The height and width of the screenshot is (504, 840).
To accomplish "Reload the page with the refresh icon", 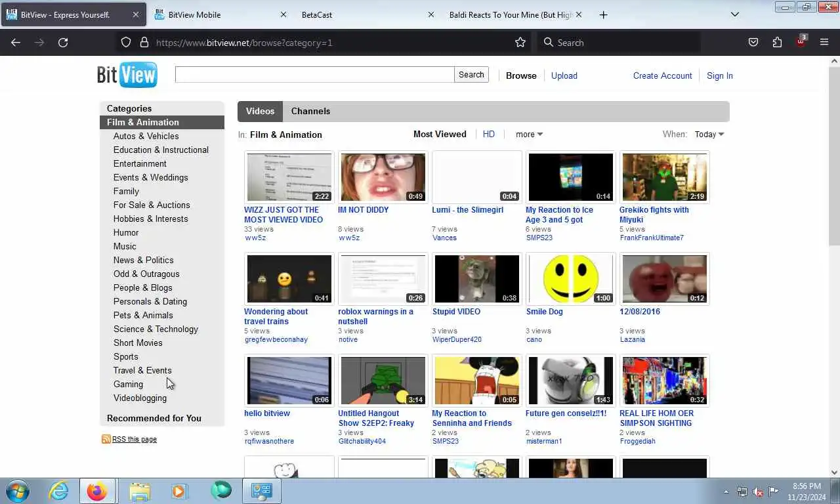I will [x=63, y=42].
